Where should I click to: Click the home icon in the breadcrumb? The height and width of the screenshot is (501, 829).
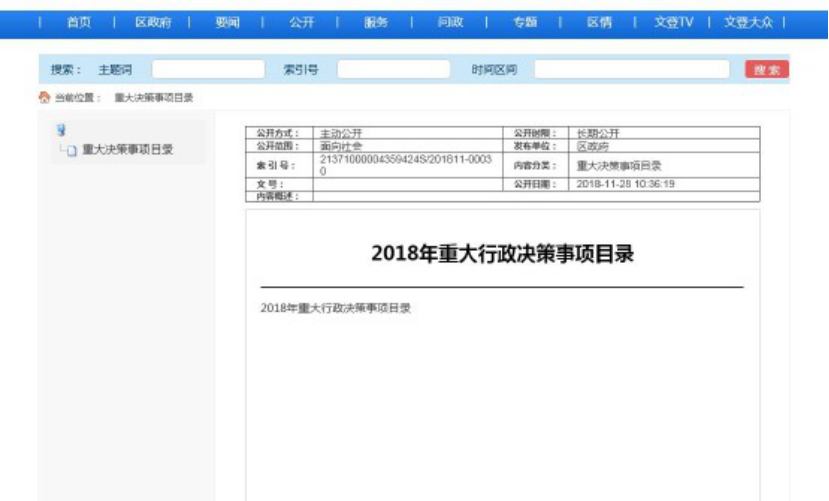pos(44,98)
